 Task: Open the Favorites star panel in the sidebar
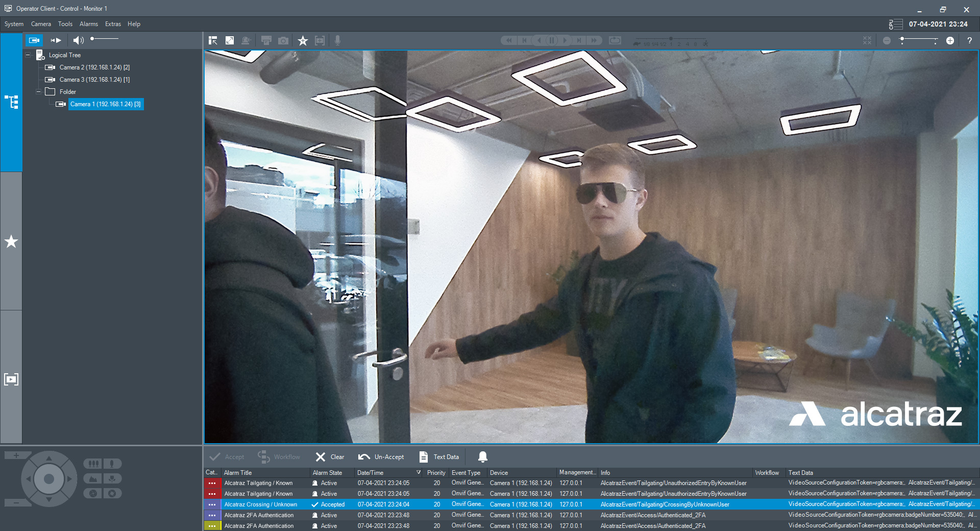coord(11,242)
